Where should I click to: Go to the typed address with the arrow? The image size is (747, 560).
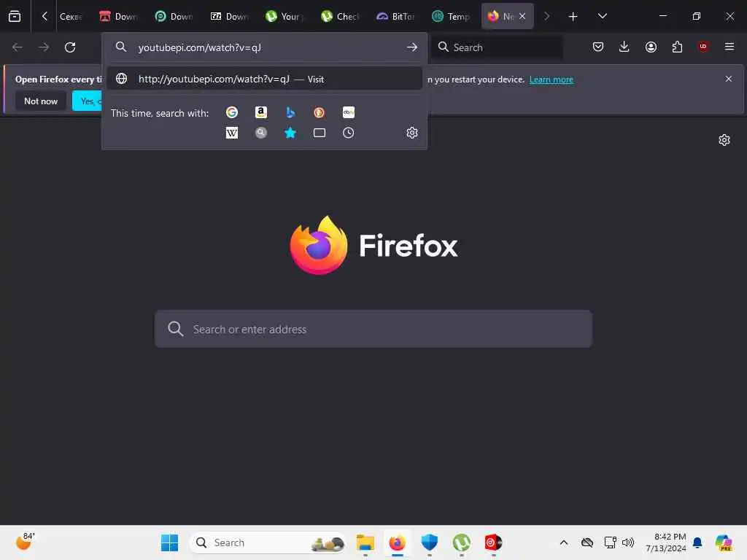(x=412, y=47)
